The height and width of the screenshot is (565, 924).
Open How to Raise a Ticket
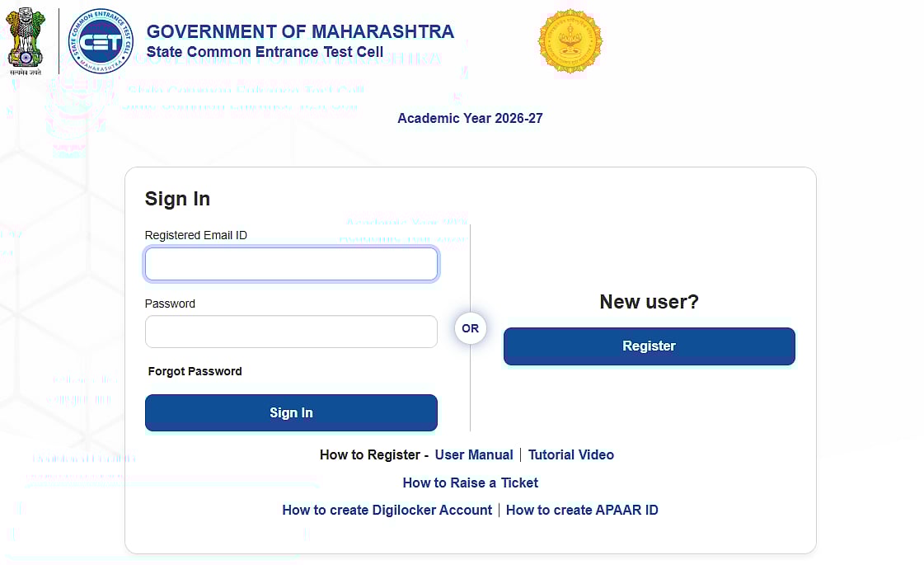(x=470, y=483)
